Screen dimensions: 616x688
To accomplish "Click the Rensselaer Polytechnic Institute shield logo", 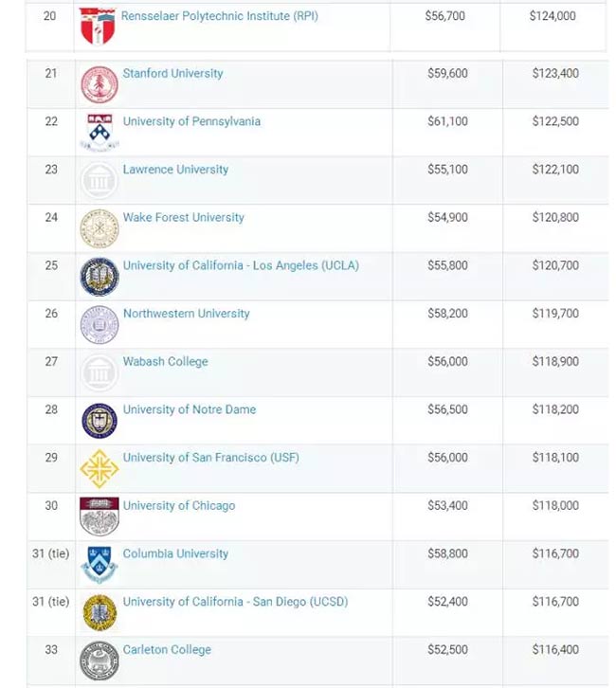I will tap(98, 27).
